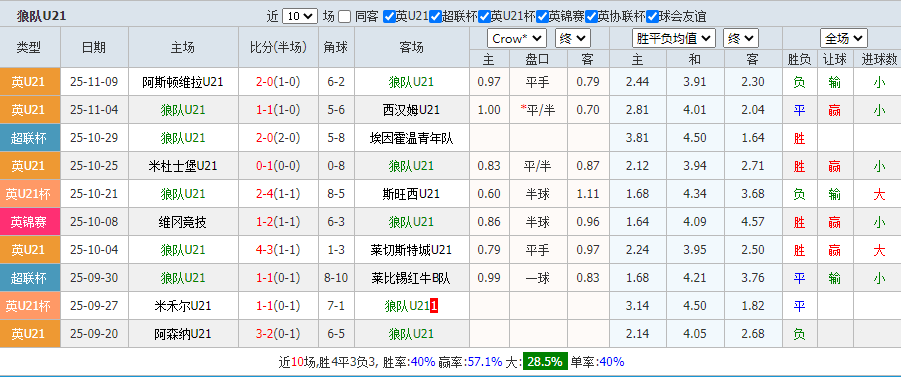
Task: Open the Crow* odds company dropdown
Action: [517, 39]
